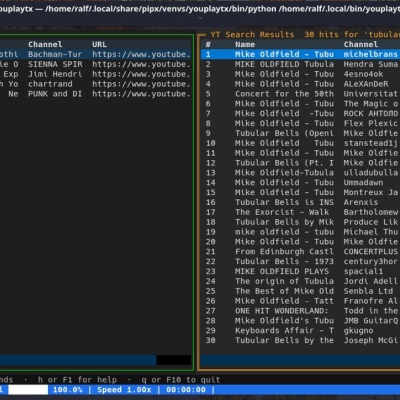Select result 27 ONE HIT WONDERLAND
This screenshot has width=400, height=400.
coord(300,311)
